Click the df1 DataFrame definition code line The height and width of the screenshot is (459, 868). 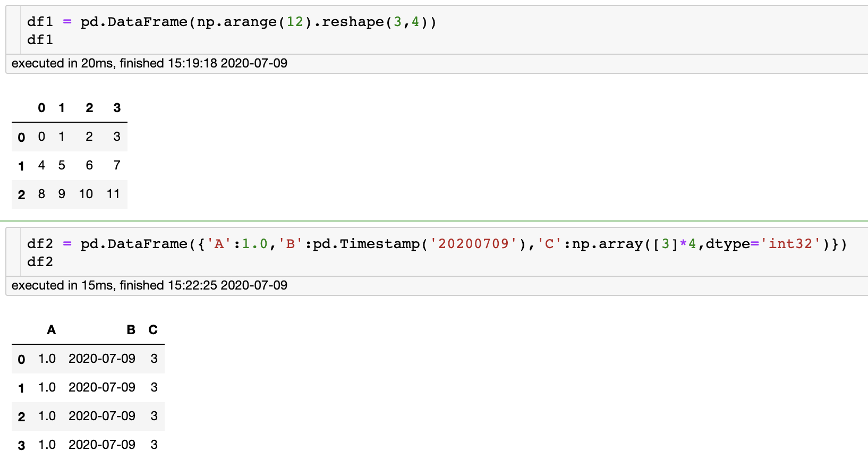pyautogui.click(x=232, y=22)
